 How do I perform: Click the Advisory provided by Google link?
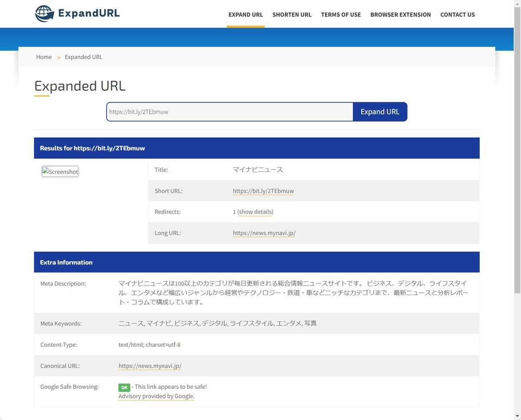pyautogui.click(x=156, y=396)
